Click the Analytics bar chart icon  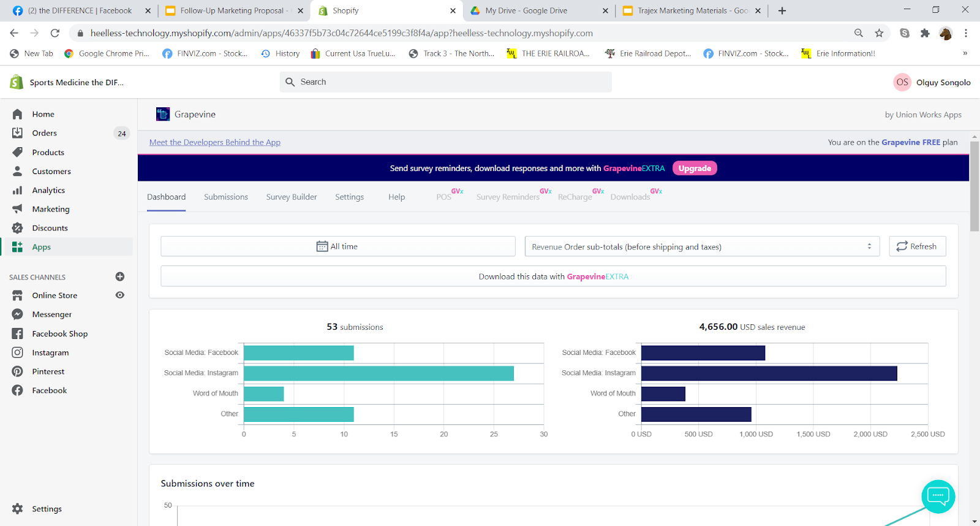(17, 190)
